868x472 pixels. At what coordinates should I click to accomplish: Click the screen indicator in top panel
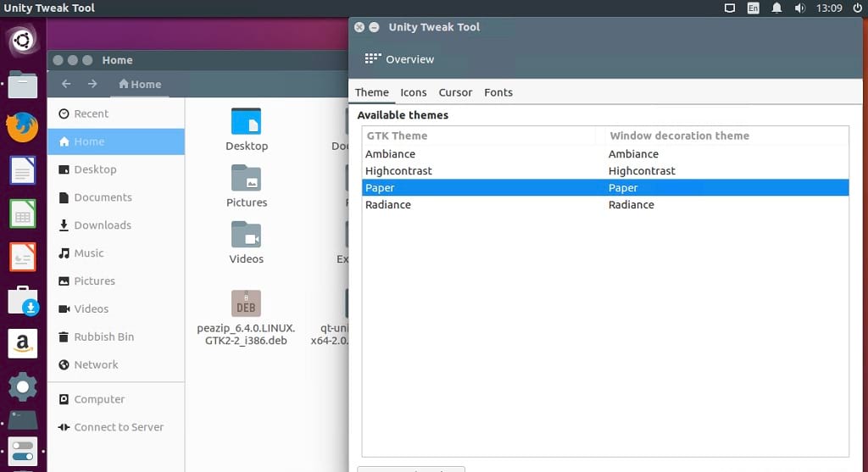[x=730, y=8]
